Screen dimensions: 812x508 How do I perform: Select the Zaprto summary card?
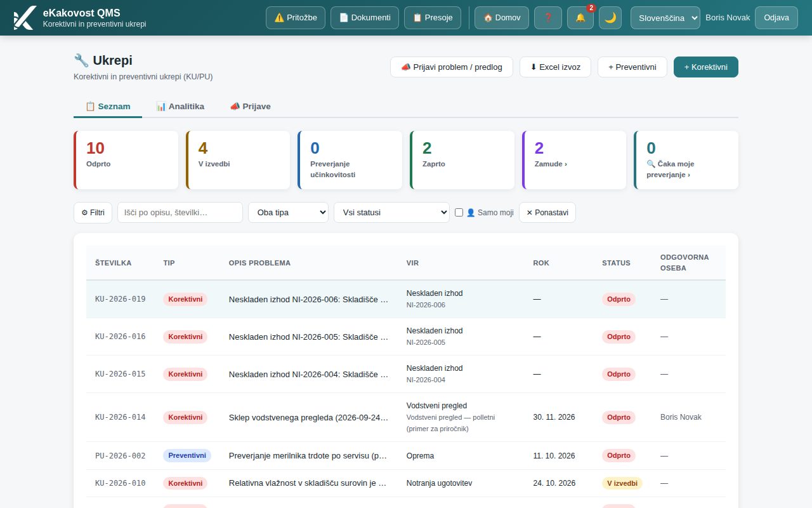tap(462, 160)
